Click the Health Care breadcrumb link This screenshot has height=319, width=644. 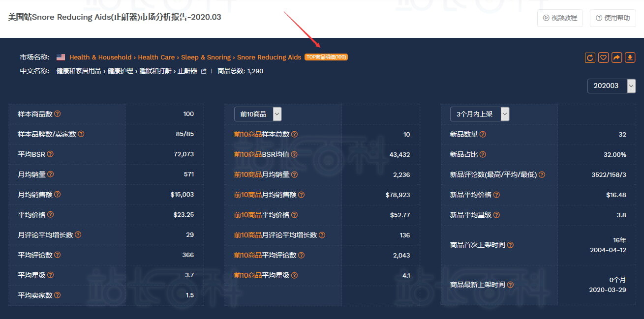(156, 58)
